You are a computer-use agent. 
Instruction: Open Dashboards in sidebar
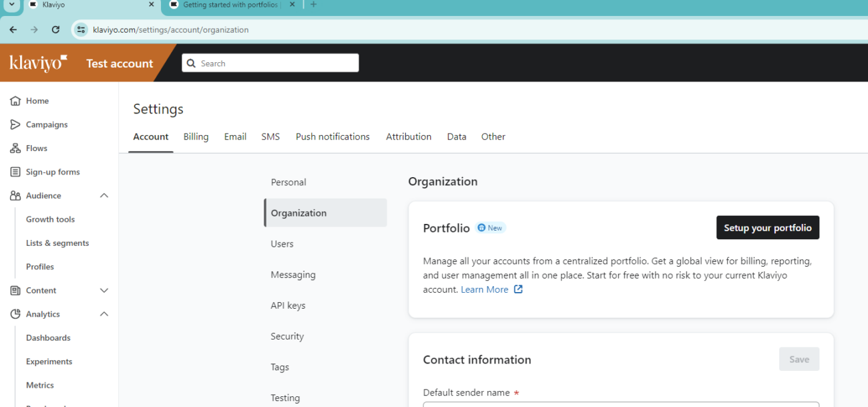click(48, 338)
